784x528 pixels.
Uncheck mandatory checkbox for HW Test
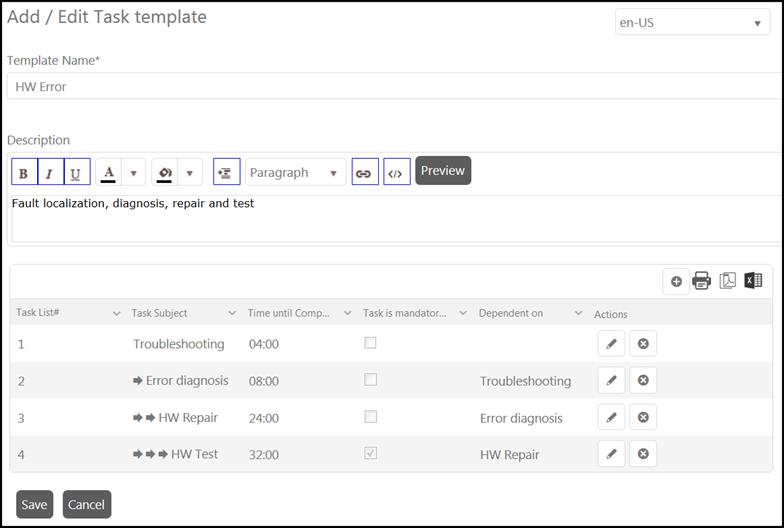coord(370,453)
